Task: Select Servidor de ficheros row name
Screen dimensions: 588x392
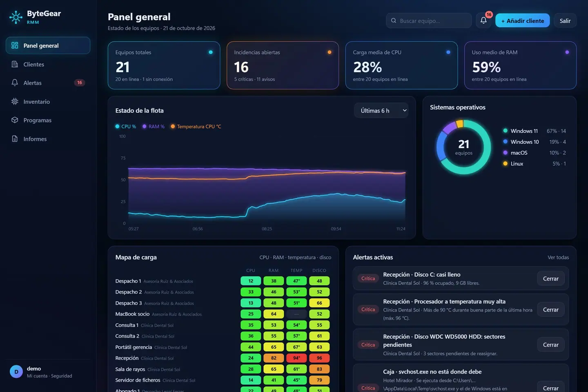Action: coord(138,380)
